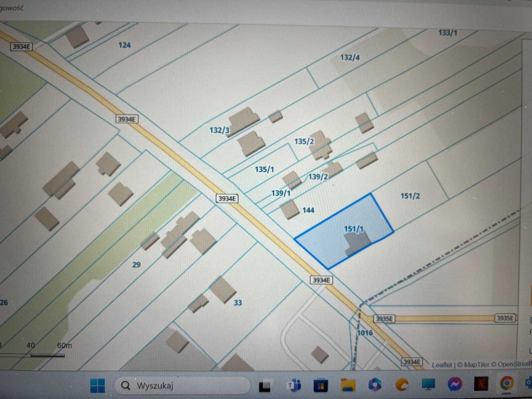Screen dimensions: 532x399
Task: Launch the Microsoft 365 Copilot taskbar icon
Action: point(374,384)
